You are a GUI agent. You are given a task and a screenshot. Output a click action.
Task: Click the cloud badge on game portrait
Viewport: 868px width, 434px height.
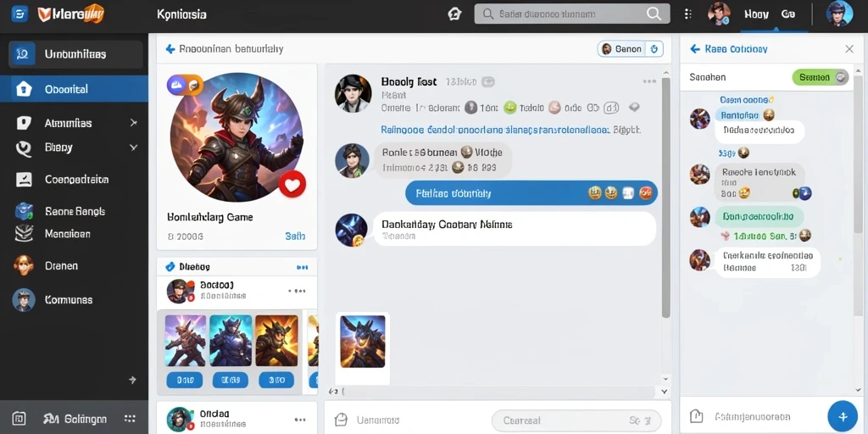[x=177, y=85]
